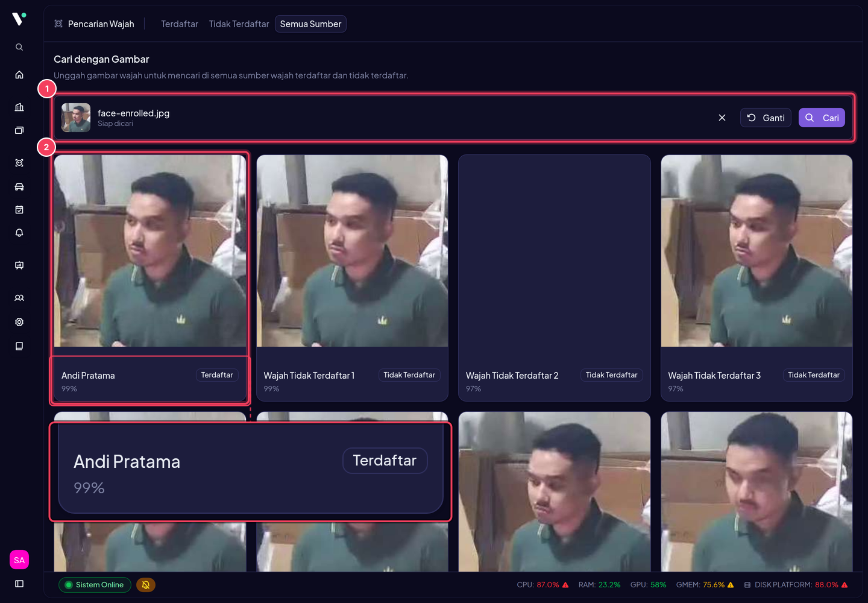The image size is (868, 603).
Task: Select the face search icon in sidebar
Action: pyautogui.click(x=19, y=163)
